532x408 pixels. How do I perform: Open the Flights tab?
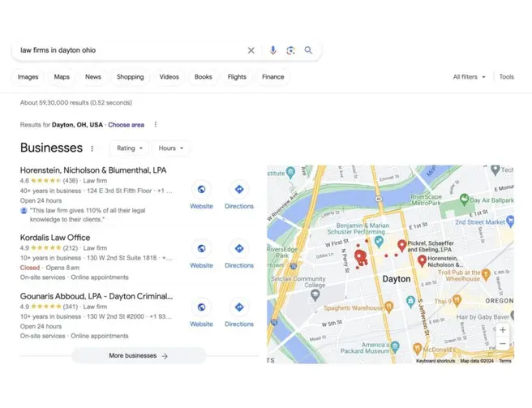[237, 77]
